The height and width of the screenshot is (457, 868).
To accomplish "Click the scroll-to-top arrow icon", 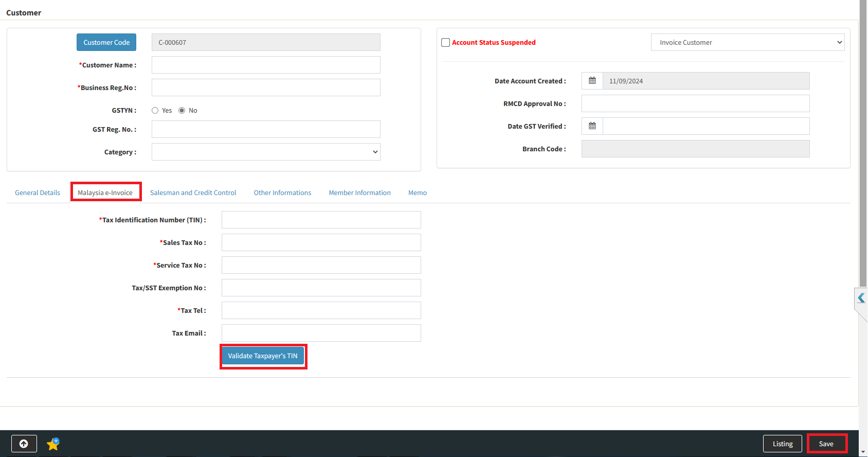I will [24, 444].
